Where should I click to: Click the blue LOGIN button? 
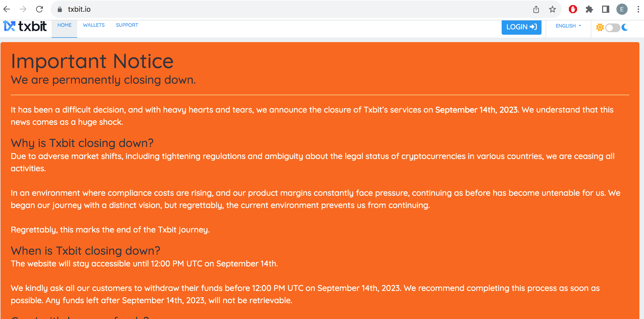point(521,27)
